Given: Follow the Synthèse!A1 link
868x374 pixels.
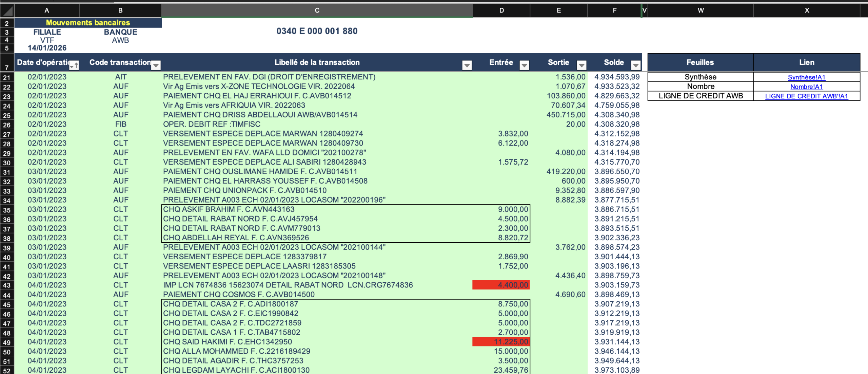Looking at the screenshot, I should [806, 77].
